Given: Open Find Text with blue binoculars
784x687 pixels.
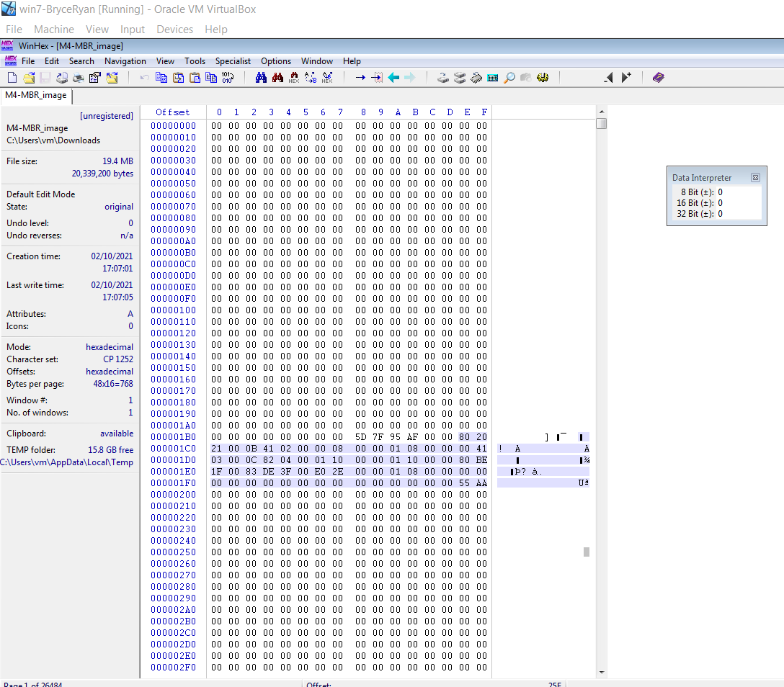Looking at the screenshot, I should click(x=261, y=78).
